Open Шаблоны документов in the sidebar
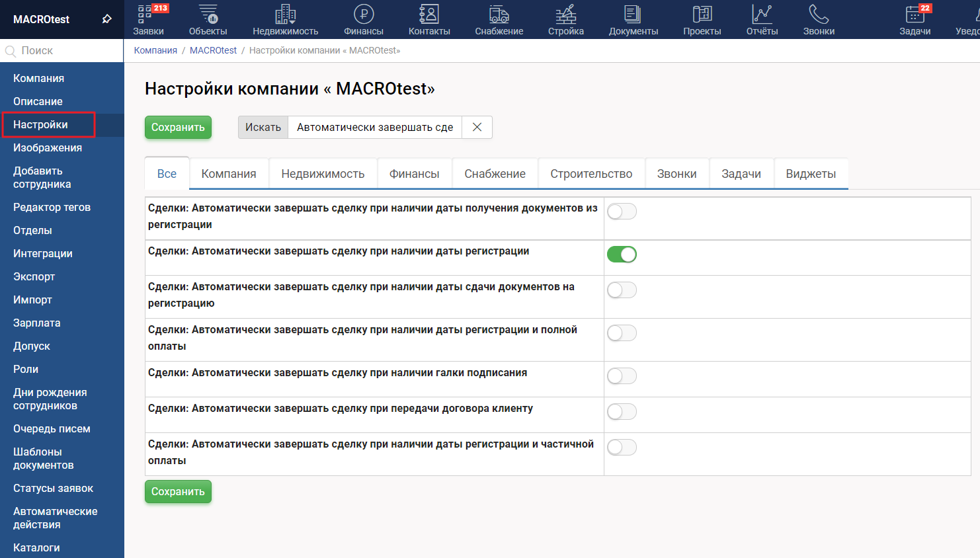This screenshot has height=558, width=980. pos(44,458)
